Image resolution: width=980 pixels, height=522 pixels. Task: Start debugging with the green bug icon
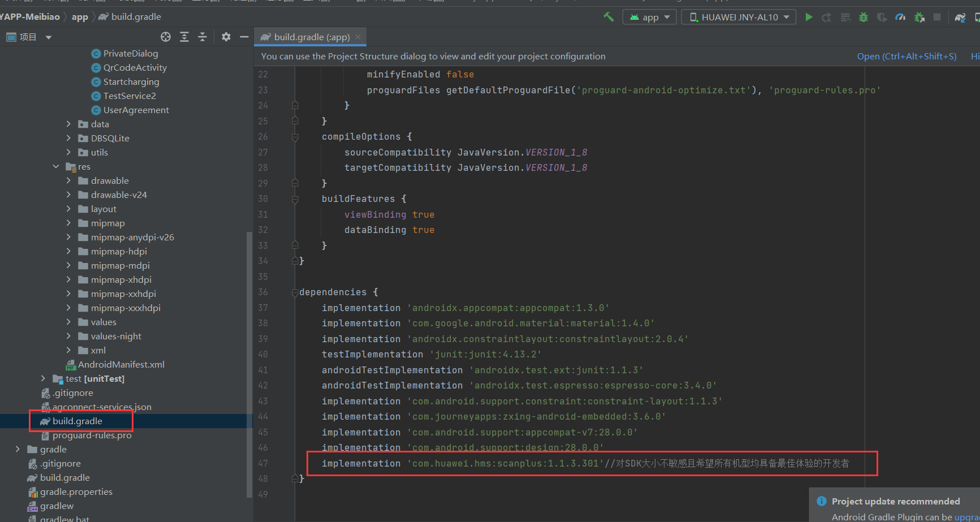point(864,18)
